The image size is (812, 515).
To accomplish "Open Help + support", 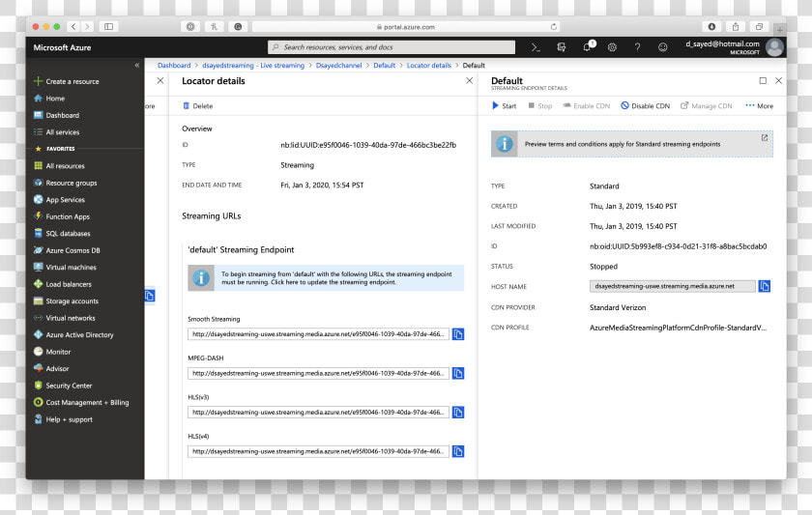I will click(x=63, y=419).
